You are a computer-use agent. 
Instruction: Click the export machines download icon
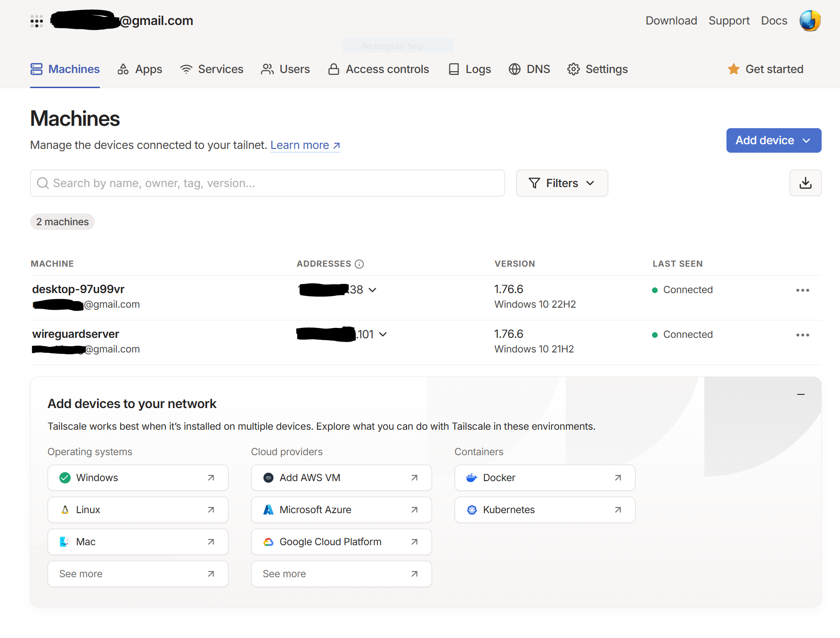point(805,183)
